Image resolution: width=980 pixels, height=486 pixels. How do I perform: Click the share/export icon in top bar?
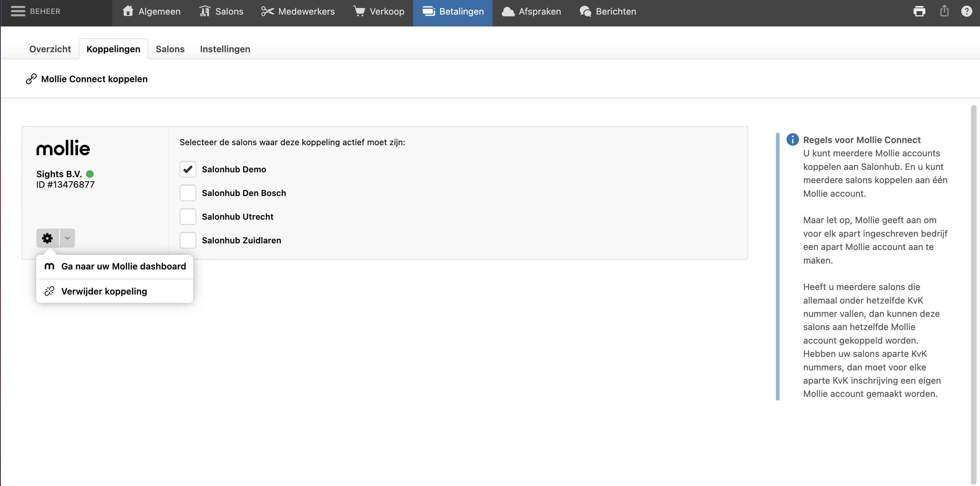tap(944, 11)
